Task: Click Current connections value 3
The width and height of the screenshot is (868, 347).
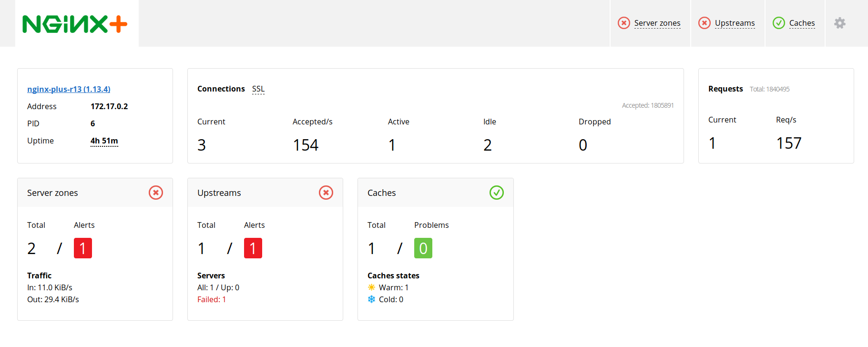Action: coord(202,145)
